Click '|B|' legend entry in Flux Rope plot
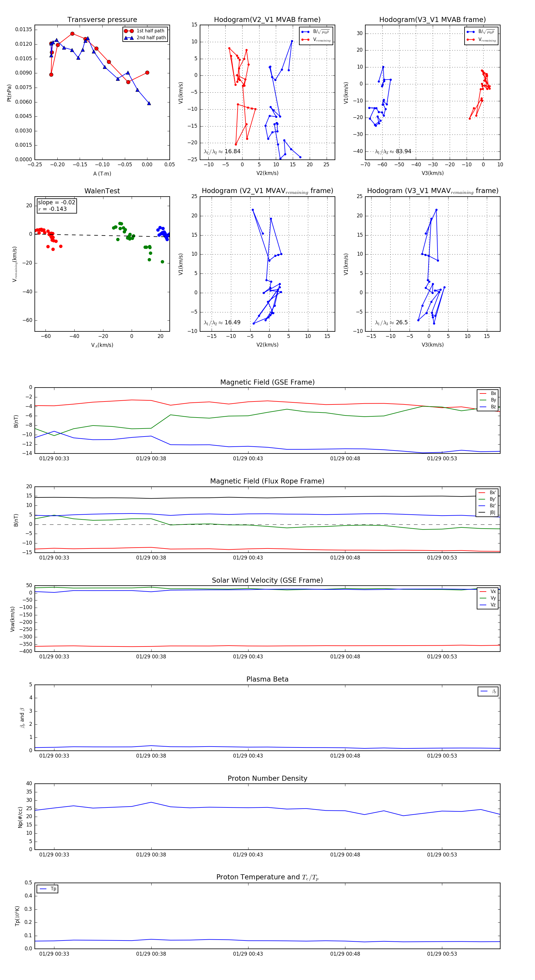 click(x=487, y=513)
